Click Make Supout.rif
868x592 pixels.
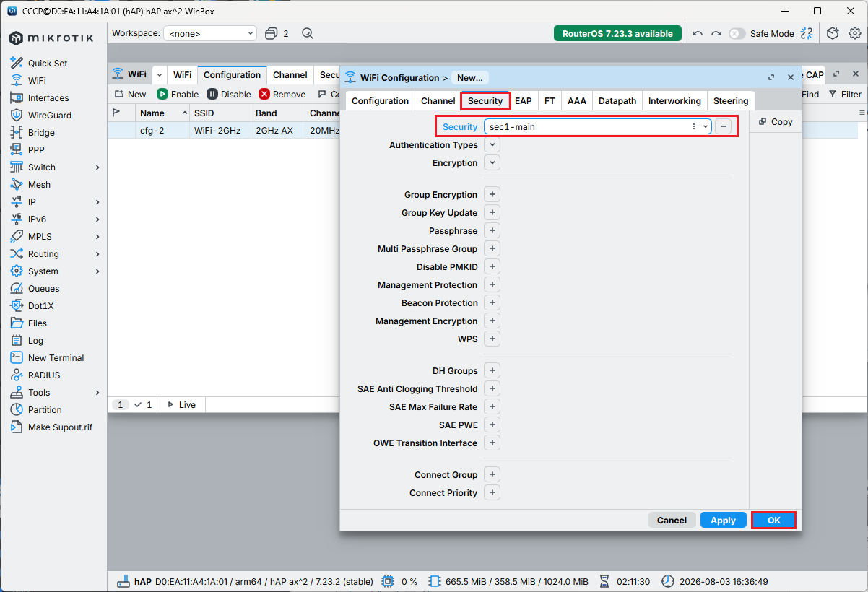tap(60, 427)
